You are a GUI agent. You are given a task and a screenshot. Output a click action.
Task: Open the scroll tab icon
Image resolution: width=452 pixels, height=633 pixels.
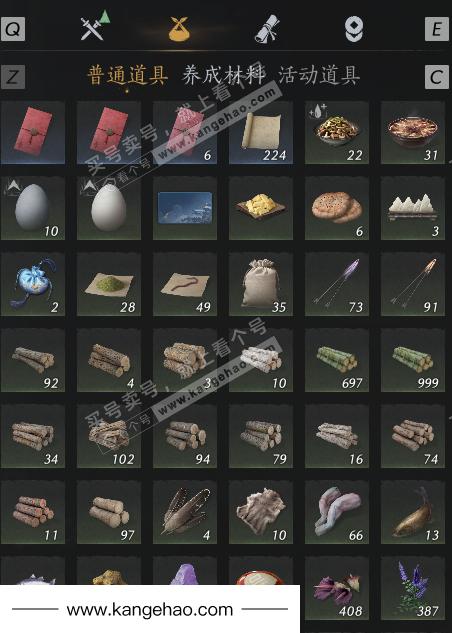coord(267,28)
